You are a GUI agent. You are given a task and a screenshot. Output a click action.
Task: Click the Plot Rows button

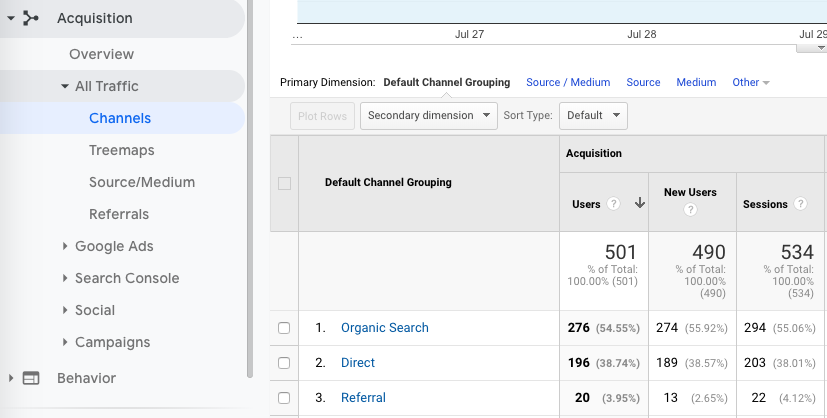pyautogui.click(x=322, y=116)
